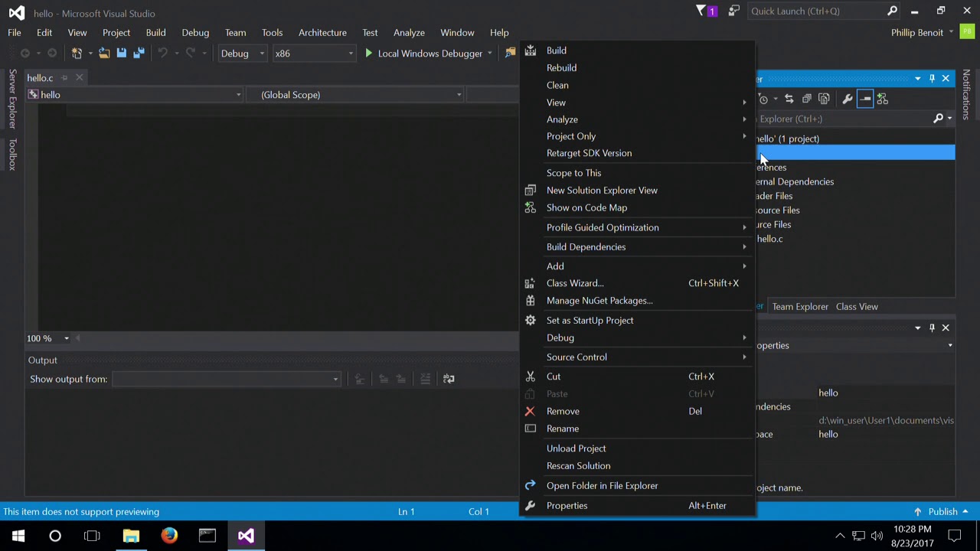The image size is (980, 551).
Task: Click the Firefox icon in taskbar
Action: pos(169,536)
